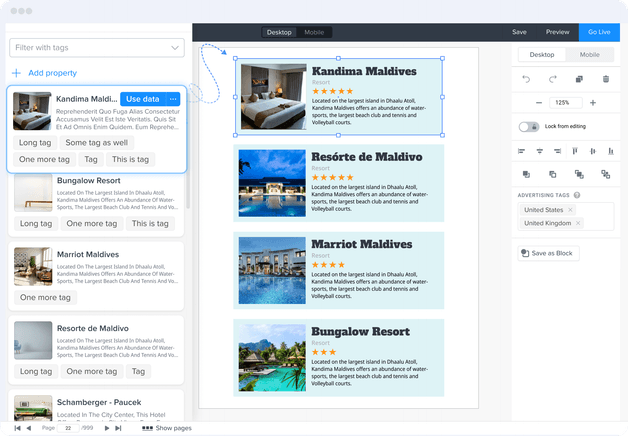Go to the first page icon
Screen dimensions: 628x436
17,428
